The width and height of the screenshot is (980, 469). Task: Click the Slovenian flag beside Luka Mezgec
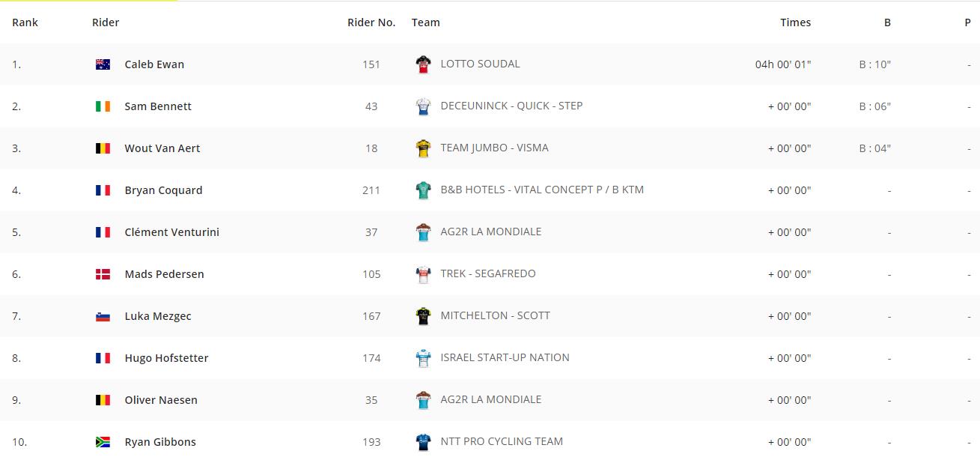tap(103, 316)
